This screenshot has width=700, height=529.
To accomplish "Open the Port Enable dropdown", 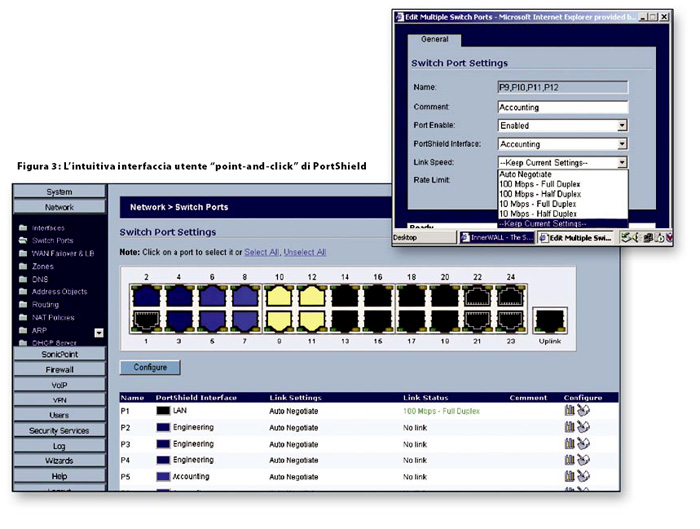I will click(562, 125).
